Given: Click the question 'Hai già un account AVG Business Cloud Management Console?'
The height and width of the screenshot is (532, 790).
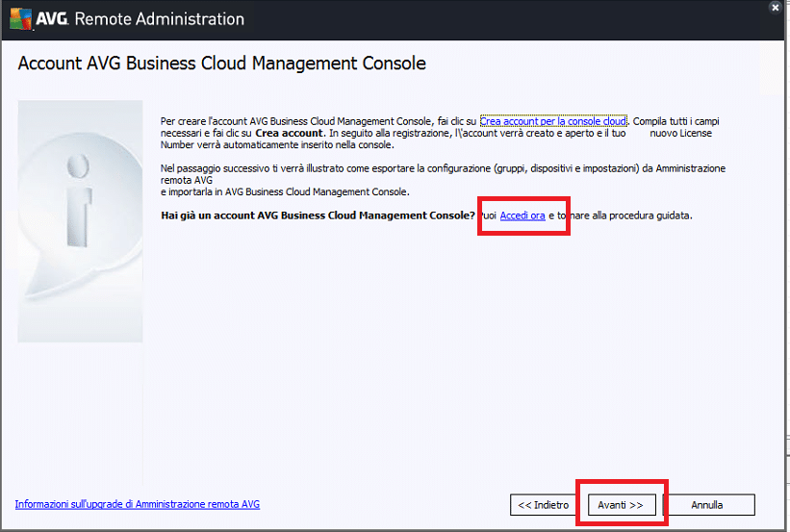Looking at the screenshot, I should click(x=318, y=215).
